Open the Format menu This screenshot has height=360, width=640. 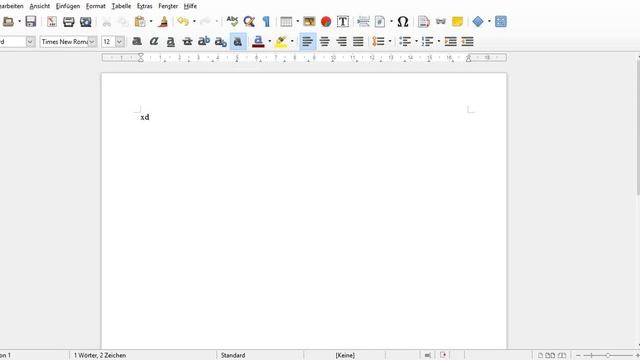click(96, 6)
